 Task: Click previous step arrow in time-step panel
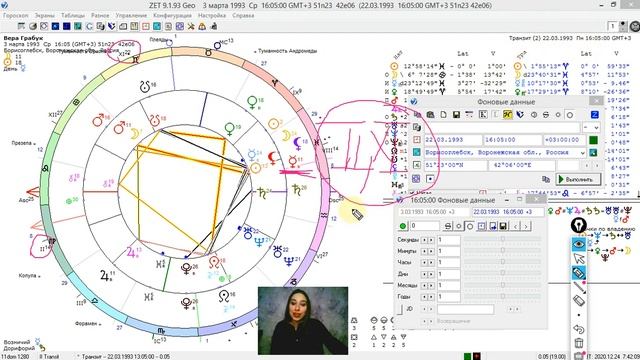(x=515, y=226)
